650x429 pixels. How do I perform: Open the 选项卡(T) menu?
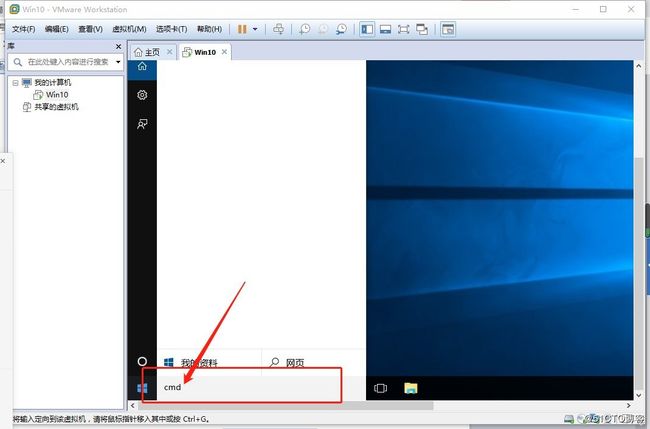click(172, 29)
